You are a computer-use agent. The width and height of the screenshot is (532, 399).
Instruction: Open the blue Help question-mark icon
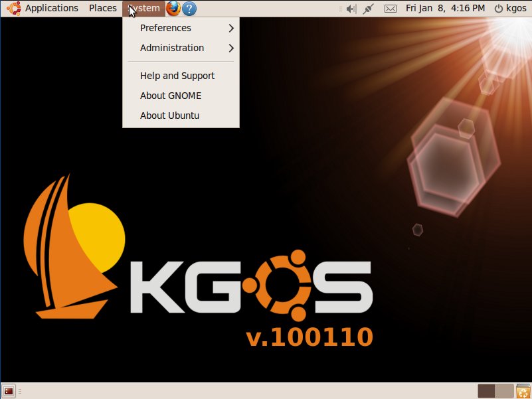pos(189,9)
